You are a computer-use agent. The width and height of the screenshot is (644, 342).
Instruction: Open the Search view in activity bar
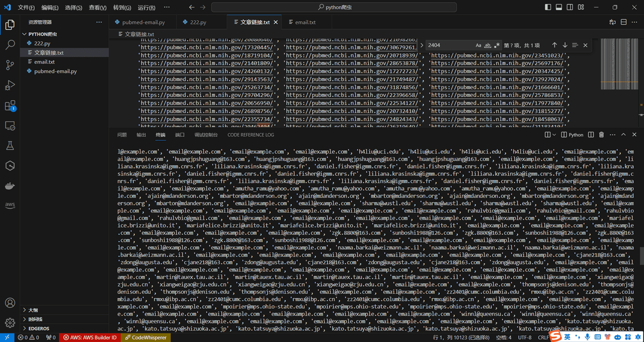click(x=10, y=44)
